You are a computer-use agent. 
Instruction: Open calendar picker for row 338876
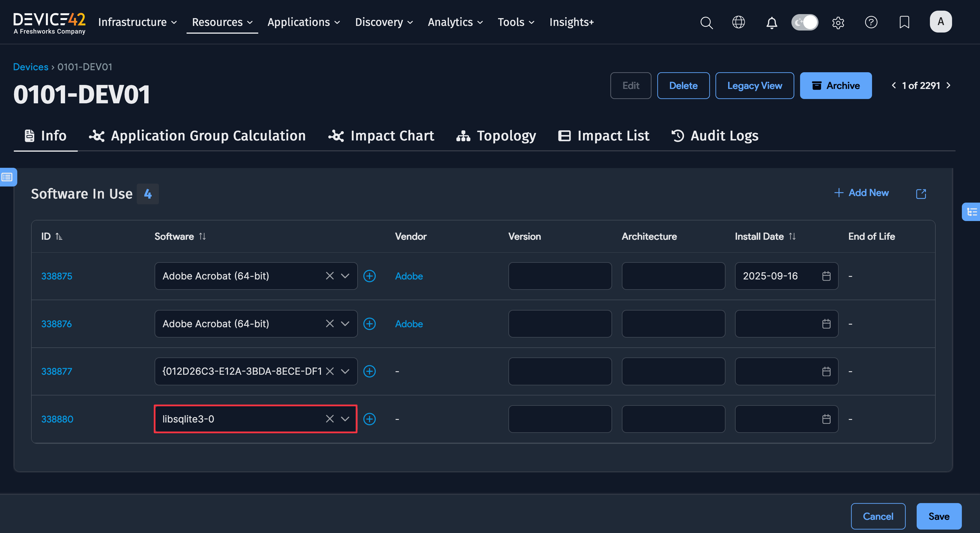[826, 324]
